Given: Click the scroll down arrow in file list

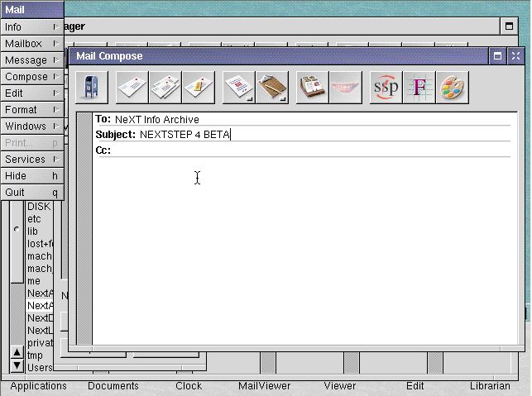Looking at the screenshot, I should click(17, 365).
